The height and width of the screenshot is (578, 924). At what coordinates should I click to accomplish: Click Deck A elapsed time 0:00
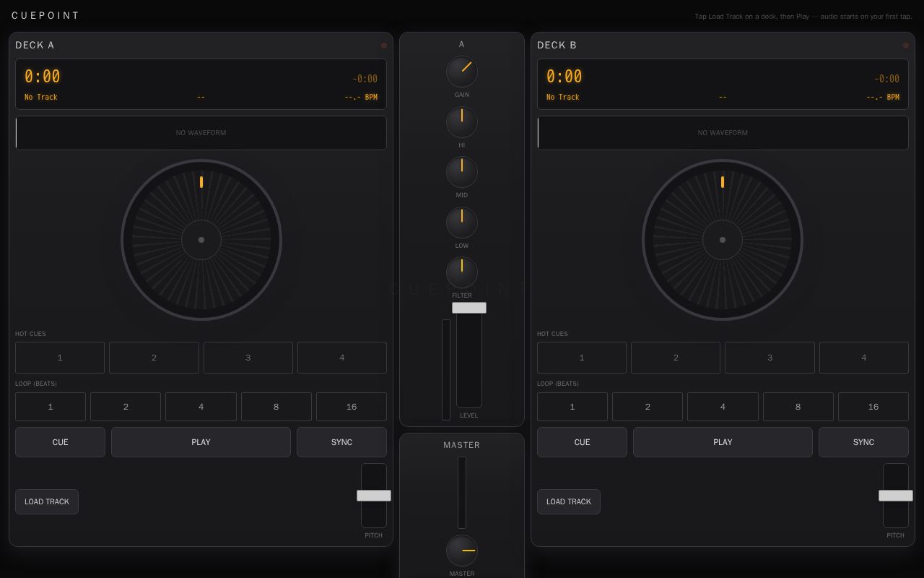coord(43,77)
